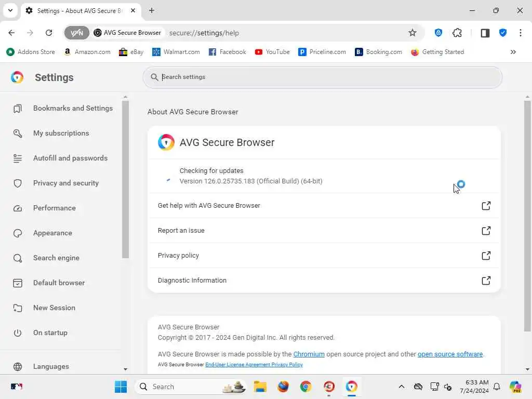
Task: Open the Windows Start menu
Action: tap(121, 387)
